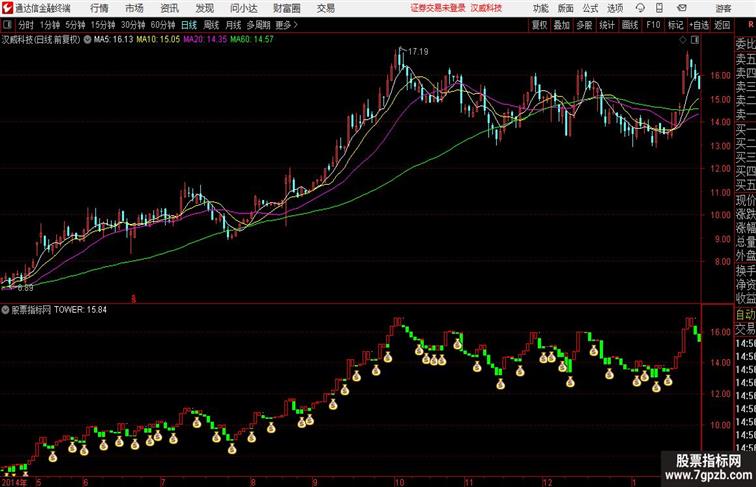Click the MA60: 14.57 indicator value

click(x=252, y=40)
